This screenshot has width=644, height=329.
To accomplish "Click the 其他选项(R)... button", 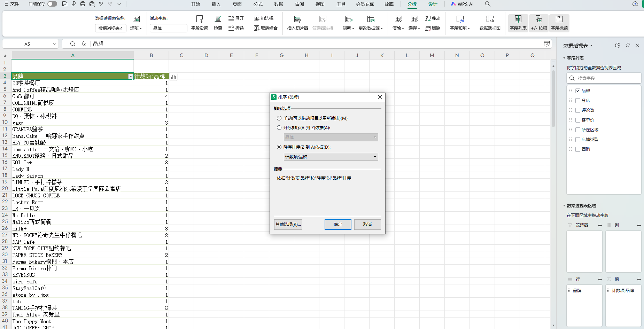I will (x=288, y=225).
